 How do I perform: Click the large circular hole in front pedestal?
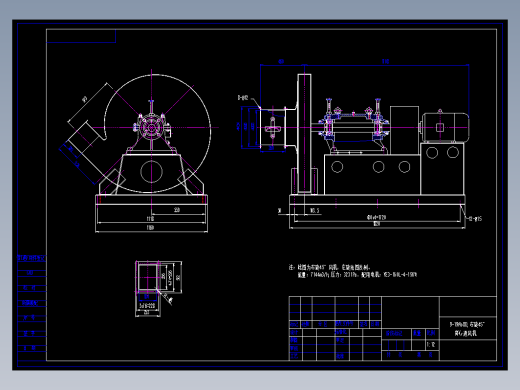151,172
